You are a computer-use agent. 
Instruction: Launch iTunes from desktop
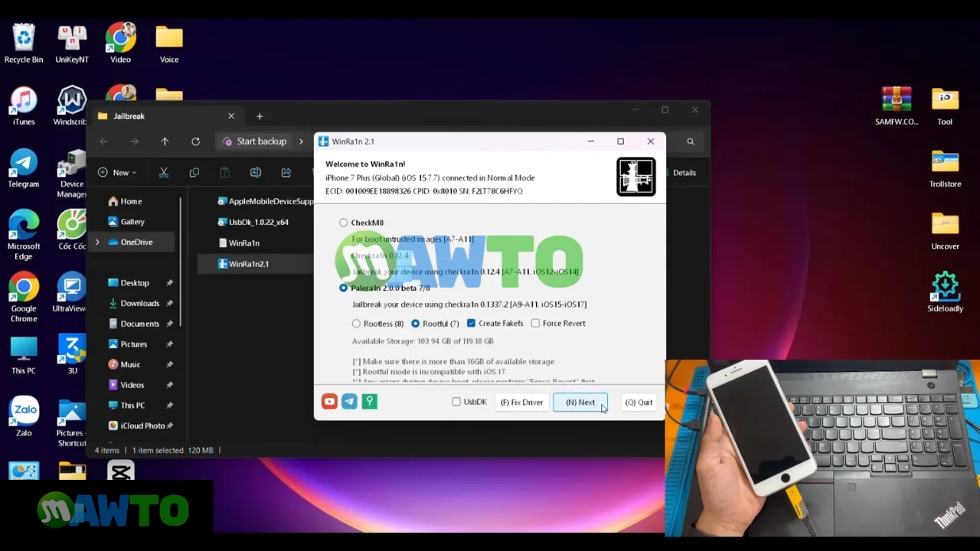pos(24,106)
